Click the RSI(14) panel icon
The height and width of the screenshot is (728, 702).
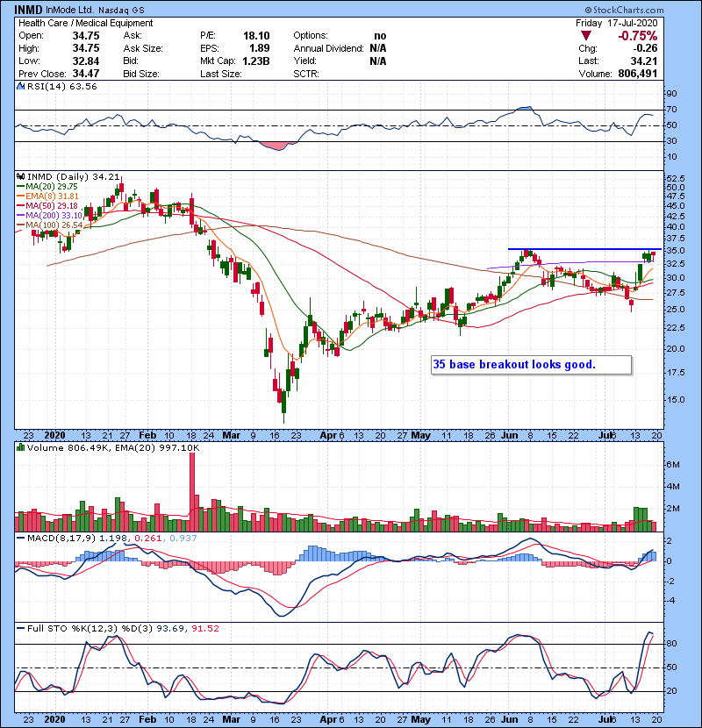[x=20, y=86]
